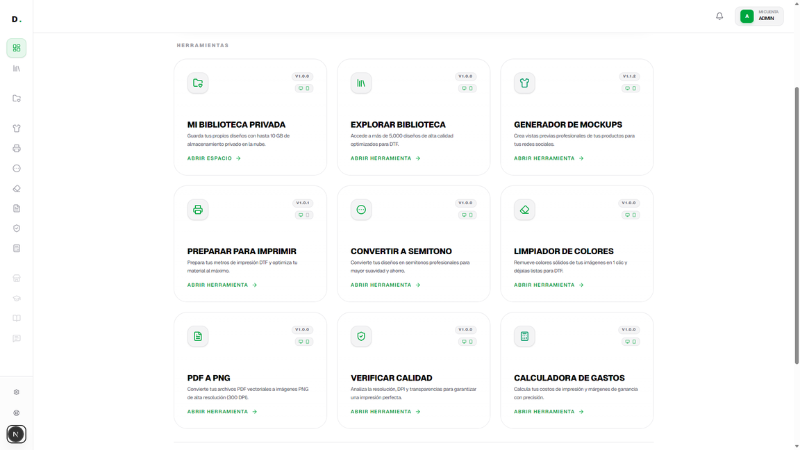Viewport: 800px width, 450px height.
Task: Click Abrir Herramienta under Verificar Calidad
Action: pyautogui.click(x=385, y=411)
